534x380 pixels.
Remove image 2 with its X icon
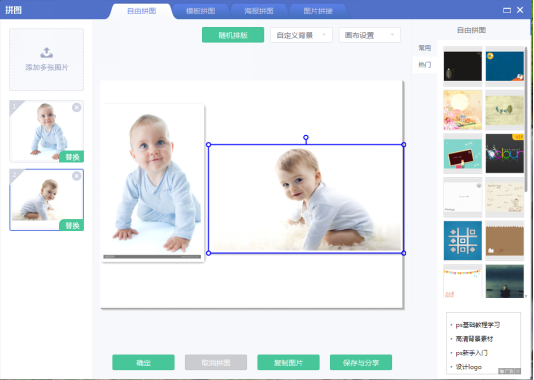[77, 176]
